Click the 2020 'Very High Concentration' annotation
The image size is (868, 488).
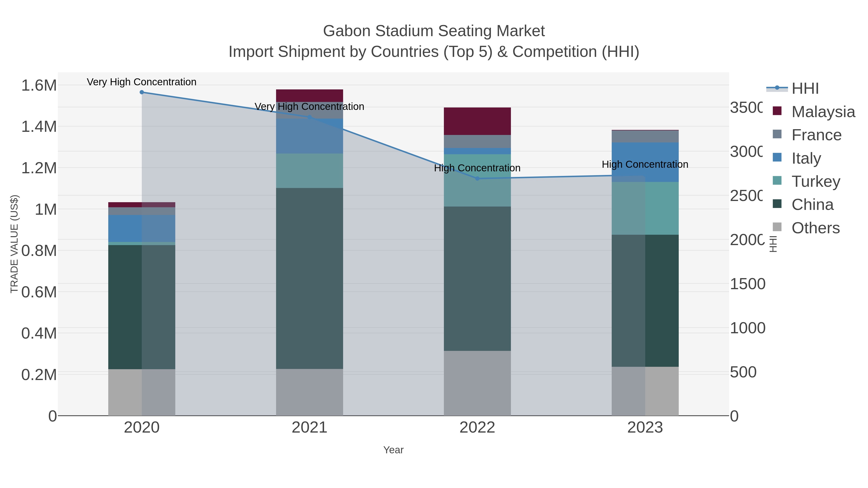click(142, 82)
